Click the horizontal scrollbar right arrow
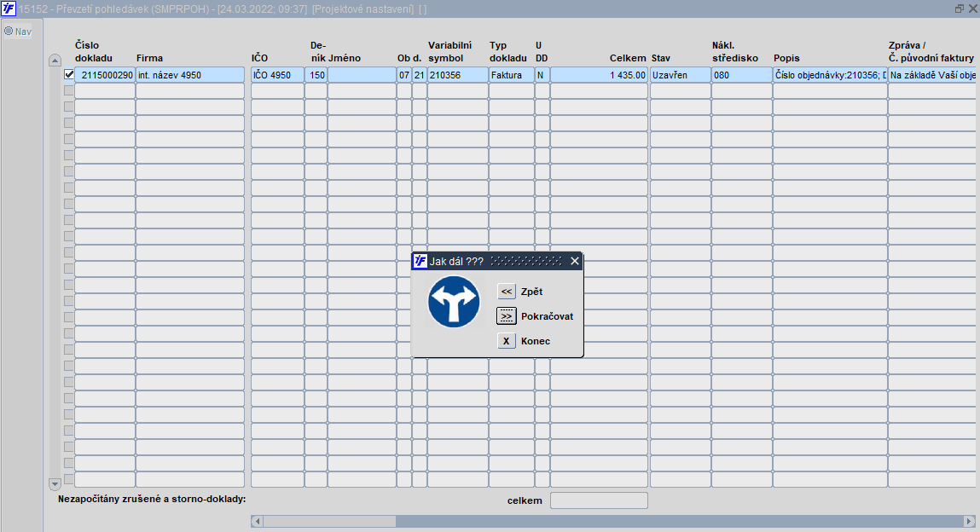The height and width of the screenshot is (532, 980). 969,521
